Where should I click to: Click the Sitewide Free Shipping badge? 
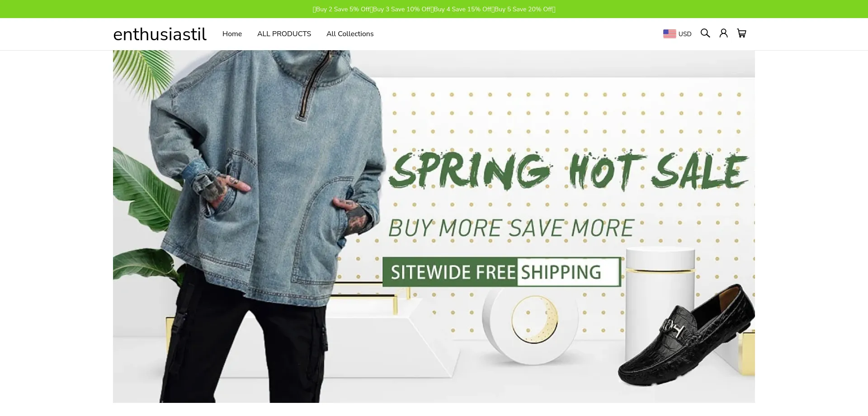click(501, 272)
